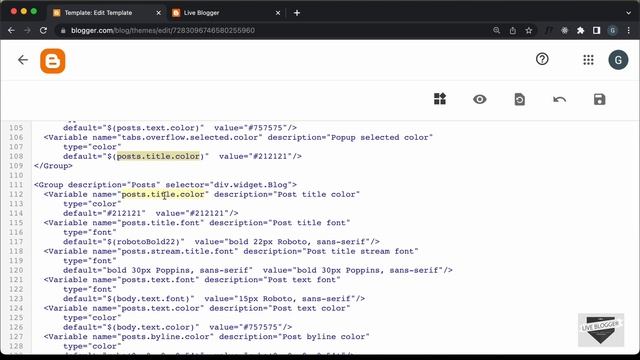Click line number 111 in gutter
Viewport: 640px width, 360px height.
point(16,185)
